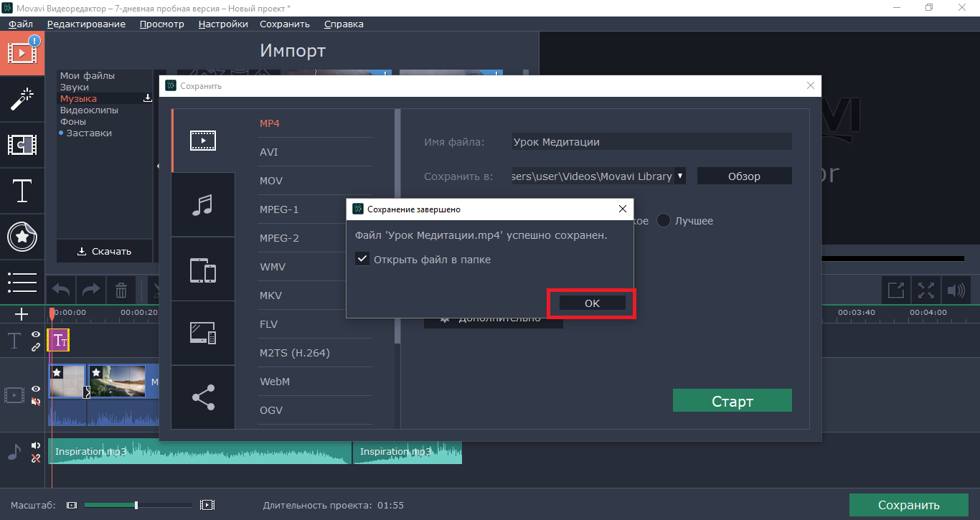
Task: Open the Stickers star icon panel
Action: tap(22, 237)
